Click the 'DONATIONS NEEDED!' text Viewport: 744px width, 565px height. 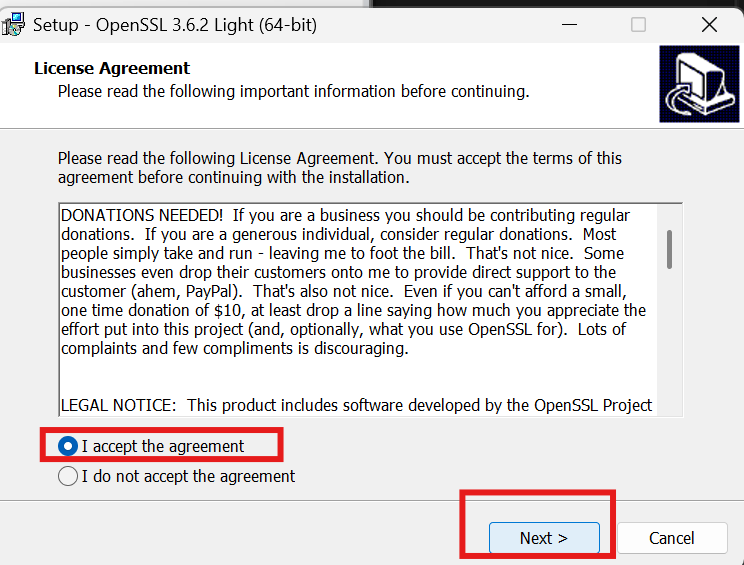142,215
